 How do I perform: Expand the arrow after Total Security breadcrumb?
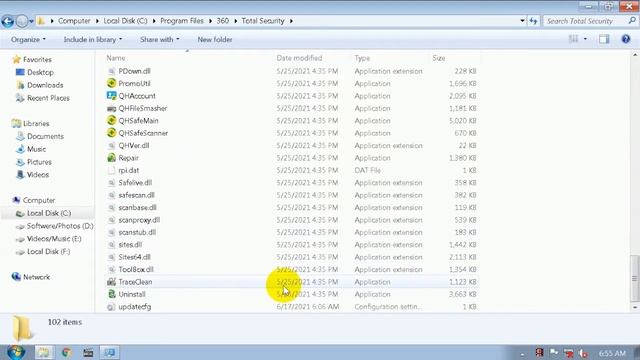291,21
